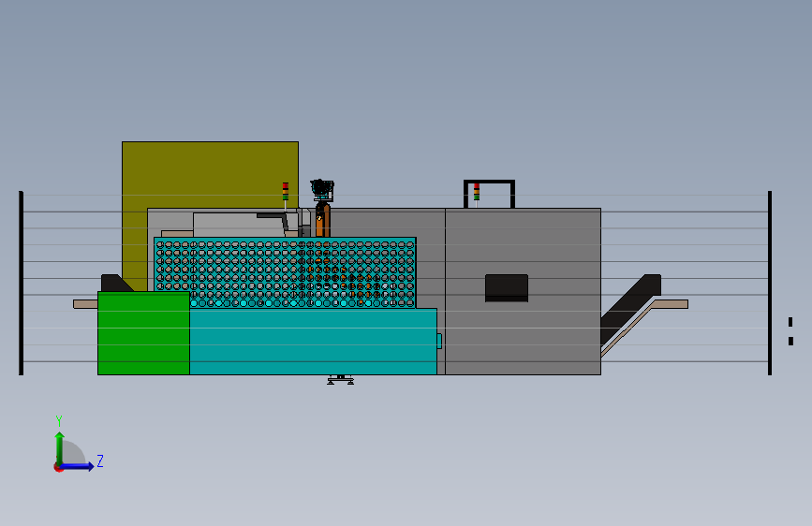
Task: Click the red origin dot of the coordinate triad
Action: [58, 467]
